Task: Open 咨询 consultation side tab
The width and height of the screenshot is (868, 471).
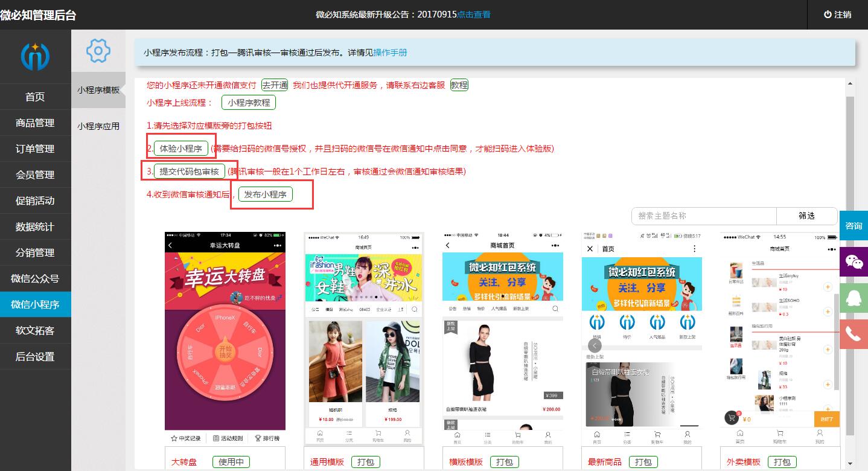Action: [x=854, y=226]
